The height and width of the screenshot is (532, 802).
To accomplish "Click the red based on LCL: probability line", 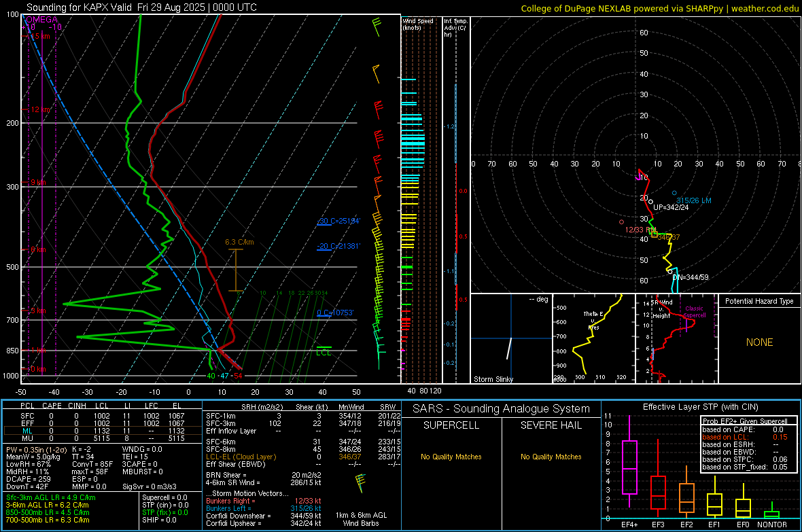I will [x=745, y=437].
